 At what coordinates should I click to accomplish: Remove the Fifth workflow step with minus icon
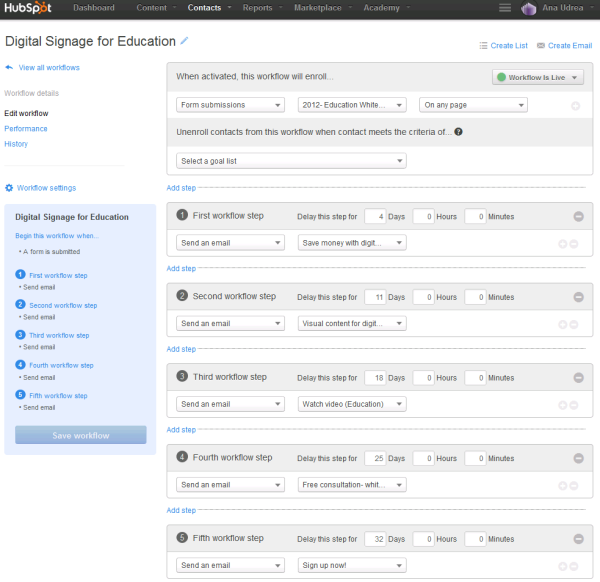(578, 539)
